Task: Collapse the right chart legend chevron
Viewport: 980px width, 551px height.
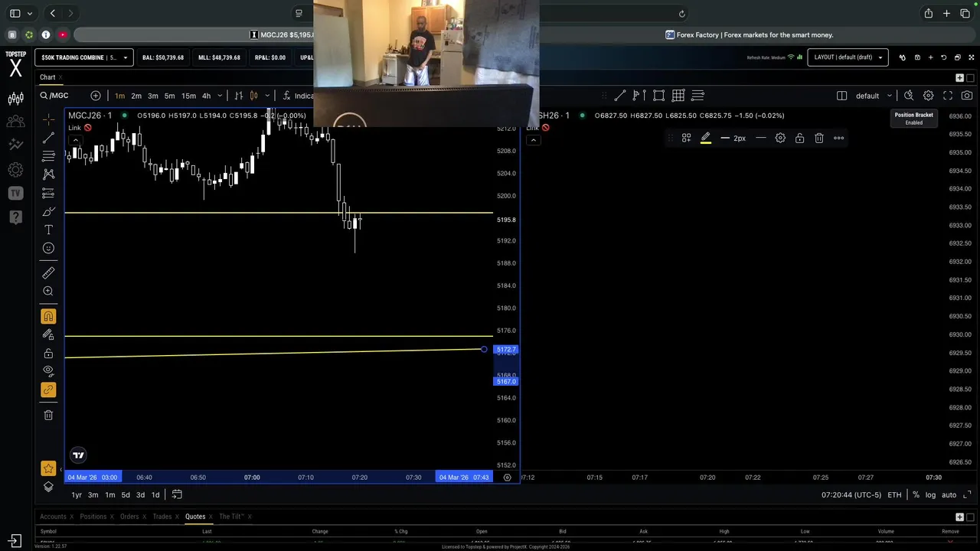Action: pyautogui.click(x=534, y=140)
